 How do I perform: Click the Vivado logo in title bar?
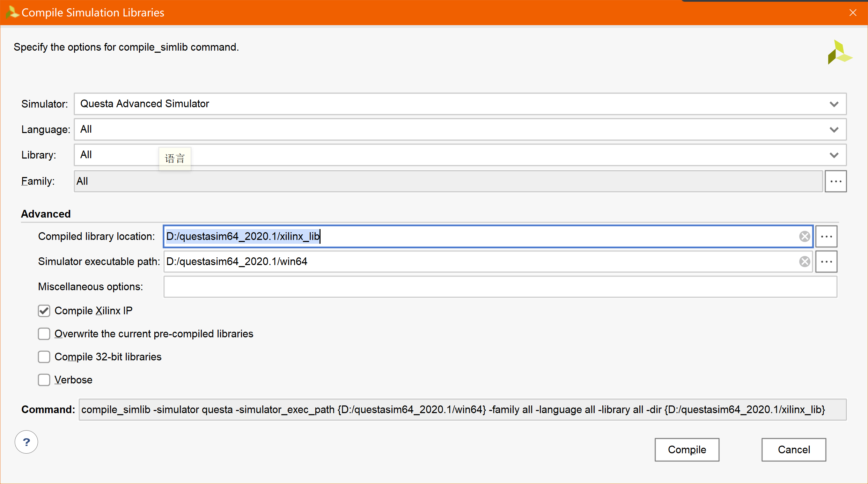point(12,12)
